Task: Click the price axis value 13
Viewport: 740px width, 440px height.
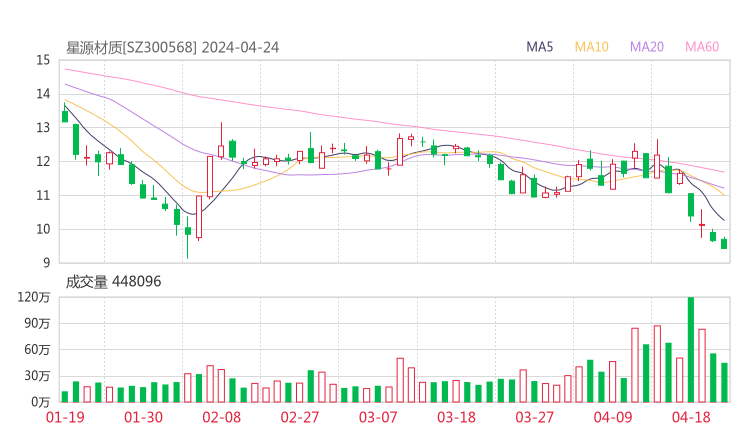Action: [43, 128]
